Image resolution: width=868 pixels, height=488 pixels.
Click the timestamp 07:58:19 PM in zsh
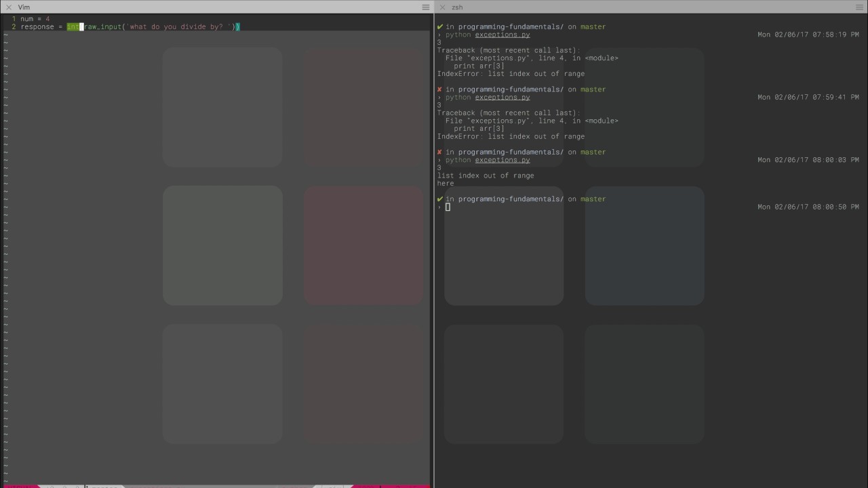808,35
